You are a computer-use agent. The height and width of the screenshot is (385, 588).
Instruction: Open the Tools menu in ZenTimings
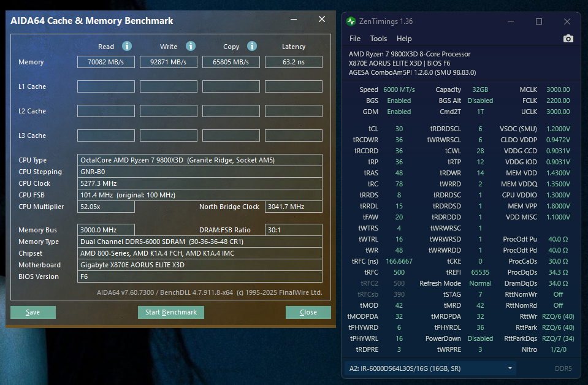coord(378,39)
